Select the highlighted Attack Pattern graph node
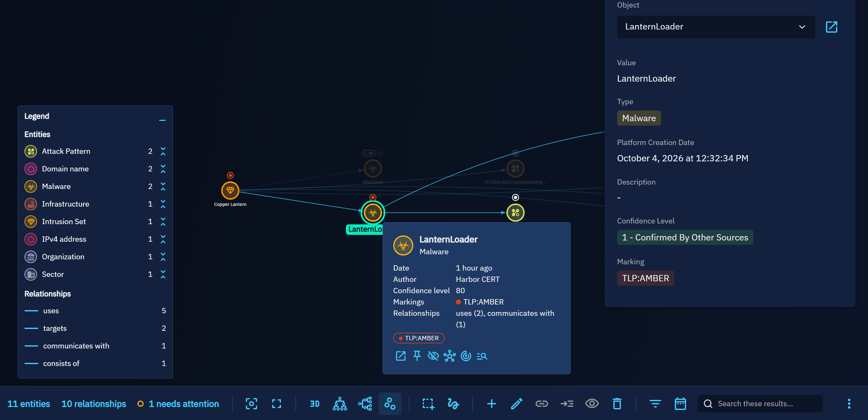The image size is (868, 420). pos(515,213)
